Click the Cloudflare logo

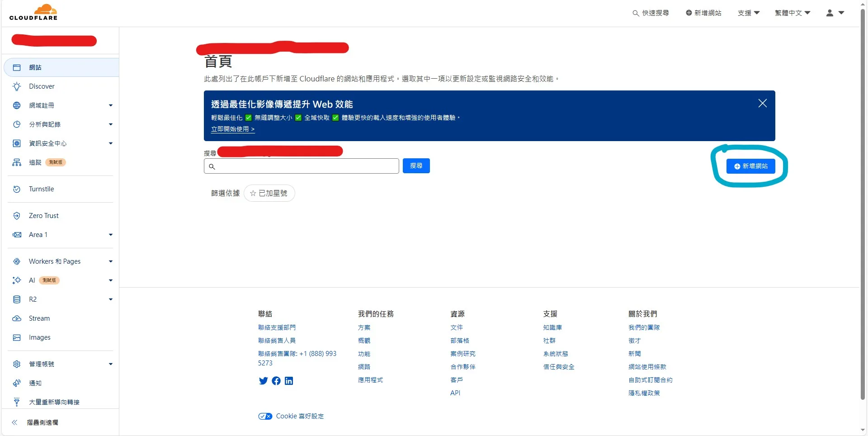click(x=33, y=12)
